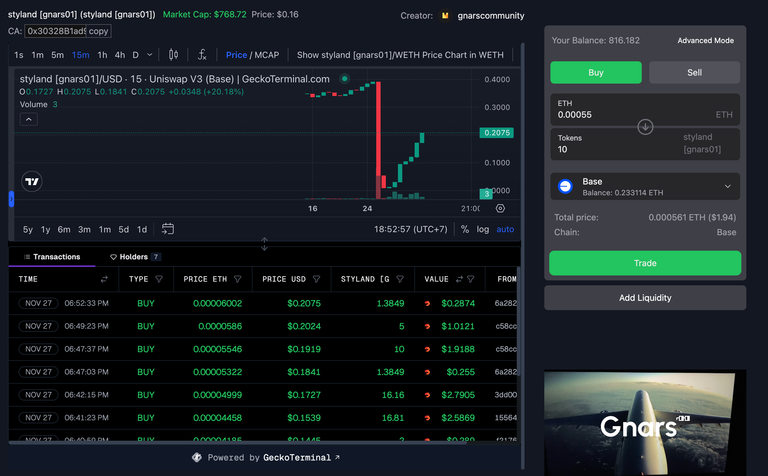Open the timeframe dropdown arrow next to D
The width and height of the screenshot is (768, 476).
[x=150, y=55]
